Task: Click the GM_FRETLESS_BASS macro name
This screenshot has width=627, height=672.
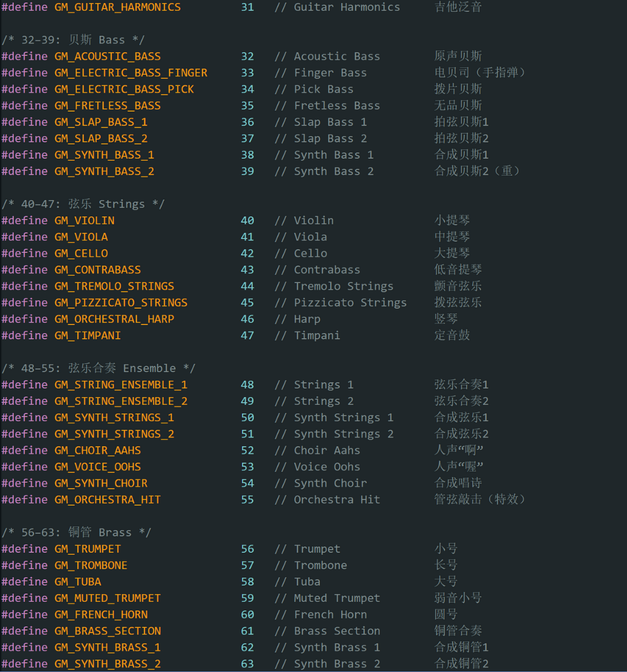Action: (107, 106)
